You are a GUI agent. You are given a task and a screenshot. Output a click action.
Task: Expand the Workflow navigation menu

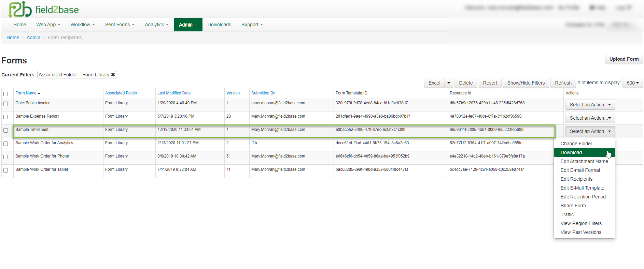click(82, 25)
